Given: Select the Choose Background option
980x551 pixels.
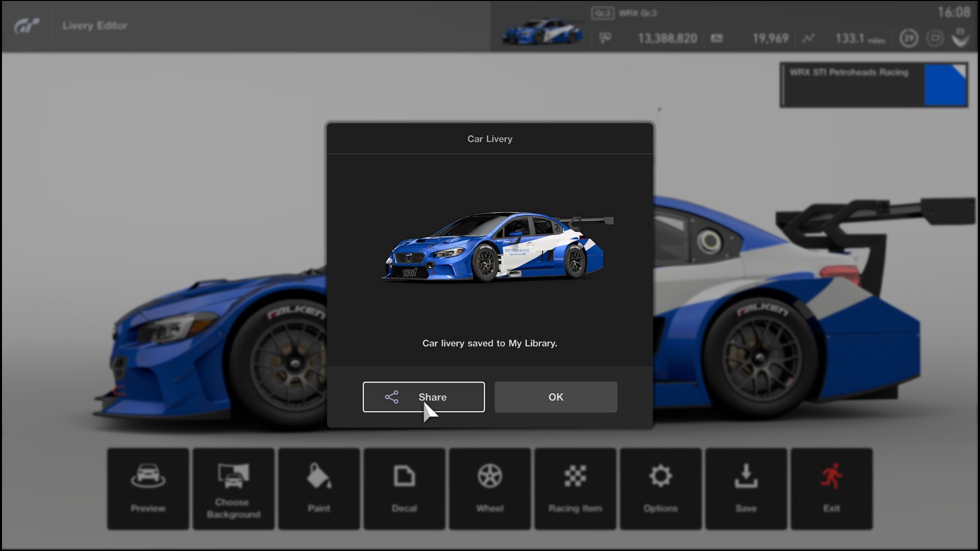Looking at the screenshot, I should (x=233, y=488).
